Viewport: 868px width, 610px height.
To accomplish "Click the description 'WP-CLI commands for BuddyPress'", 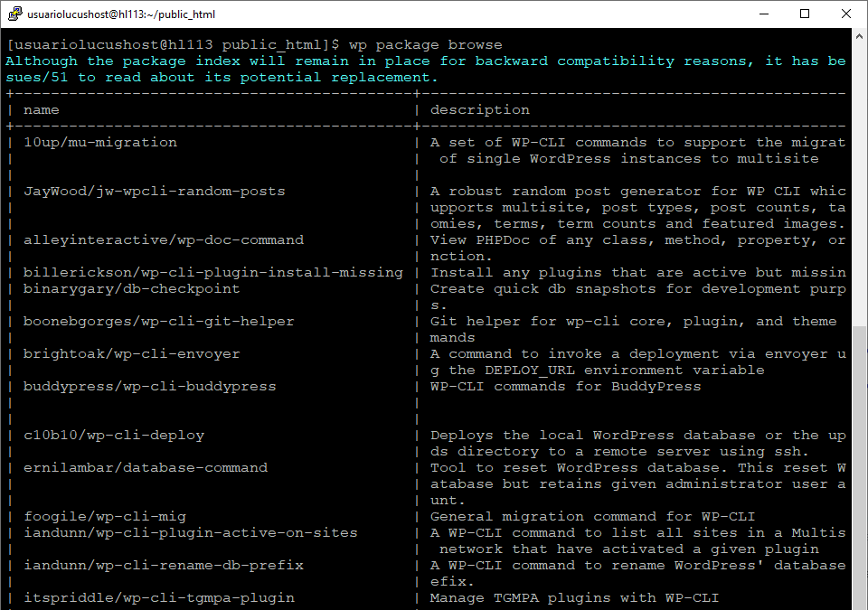I will point(566,387).
